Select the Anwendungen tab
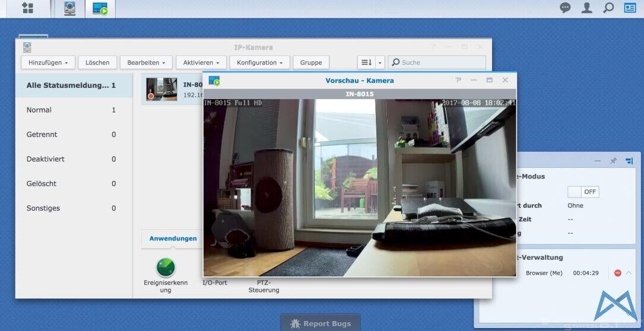Image resolution: width=644 pixels, height=331 pixels. tap(173, 238)
